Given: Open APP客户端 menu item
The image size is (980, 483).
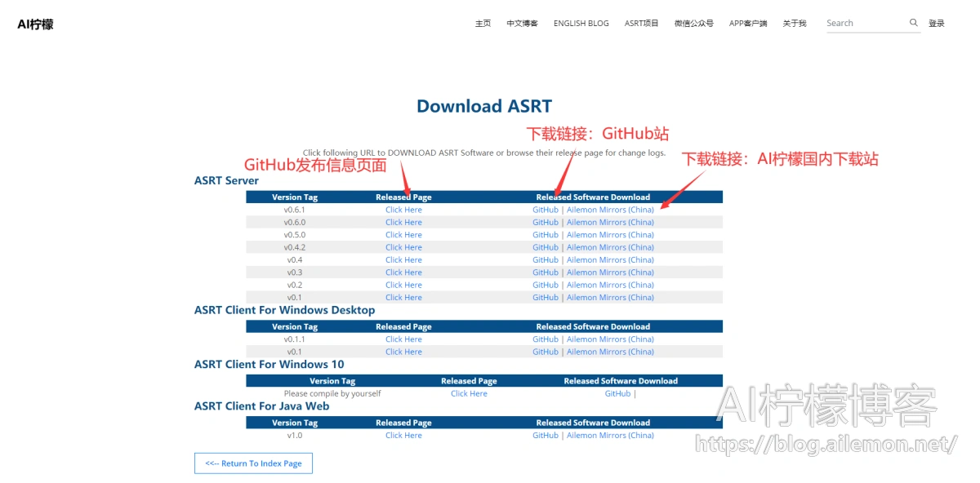Looking at the screenshot, I should pyautogui.click(x=748, y=24).
